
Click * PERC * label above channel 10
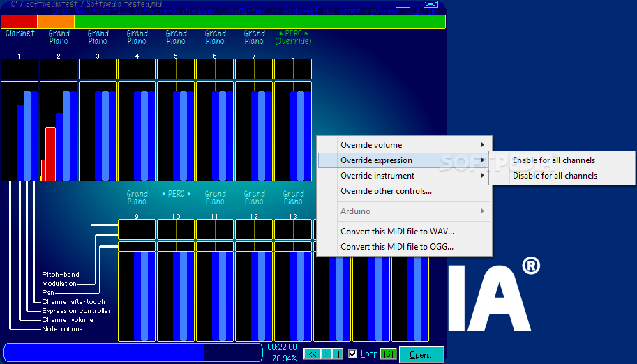click(x=176, y=194)
